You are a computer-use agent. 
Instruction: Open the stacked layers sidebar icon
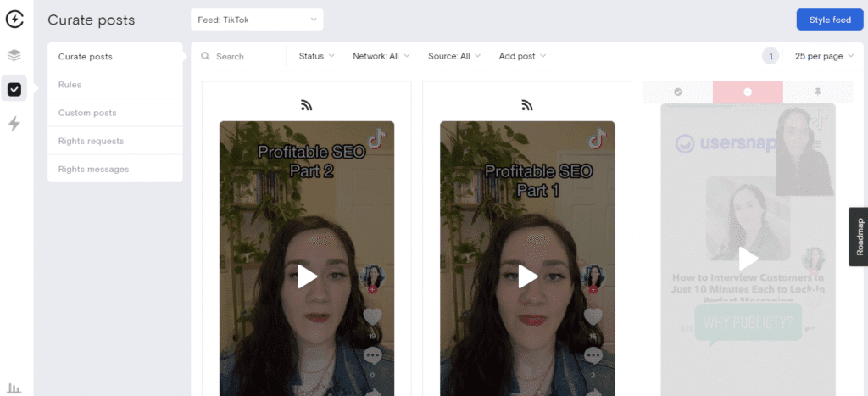pyautogui.click(x=14, y=55)
